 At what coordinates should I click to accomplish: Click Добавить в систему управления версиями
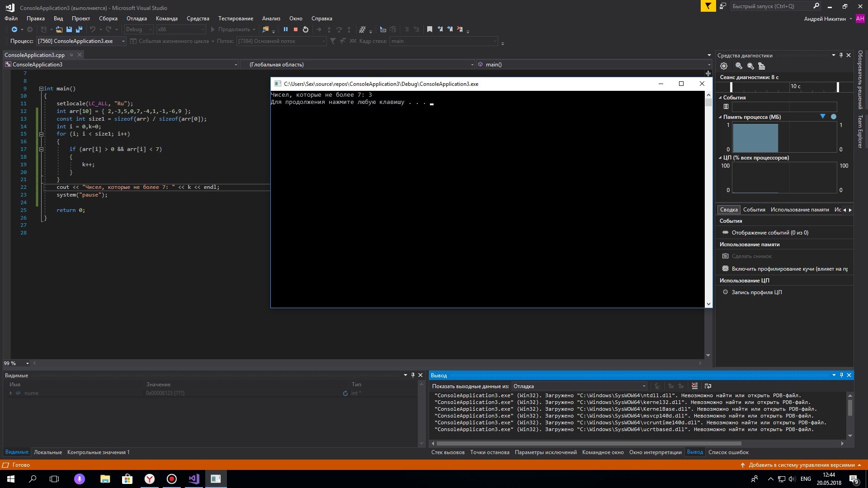point(801,465)
